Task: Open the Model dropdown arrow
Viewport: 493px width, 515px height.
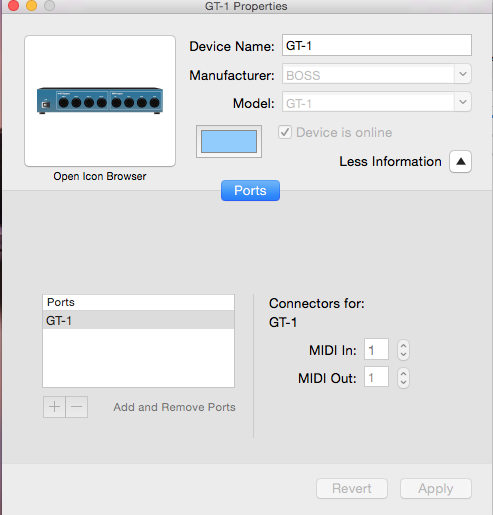Action: tap(463, 102)
